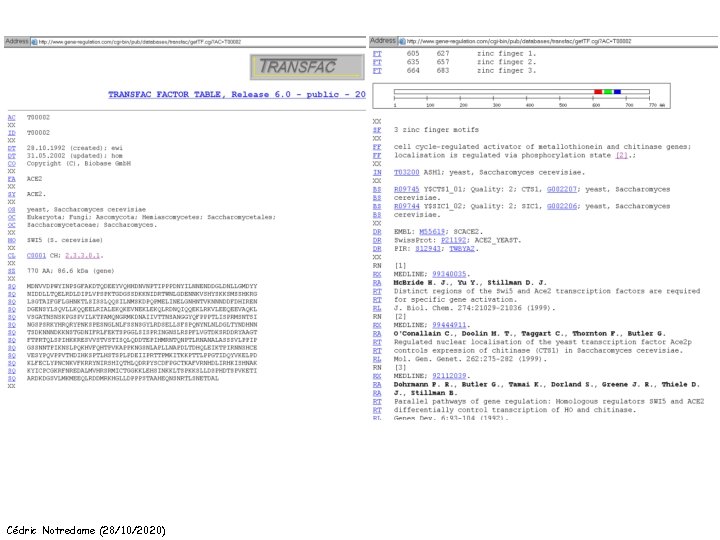Open the PIR S12943 link
Image resolution: width=720 pixels, height=540 pixels.
[428, 249]
